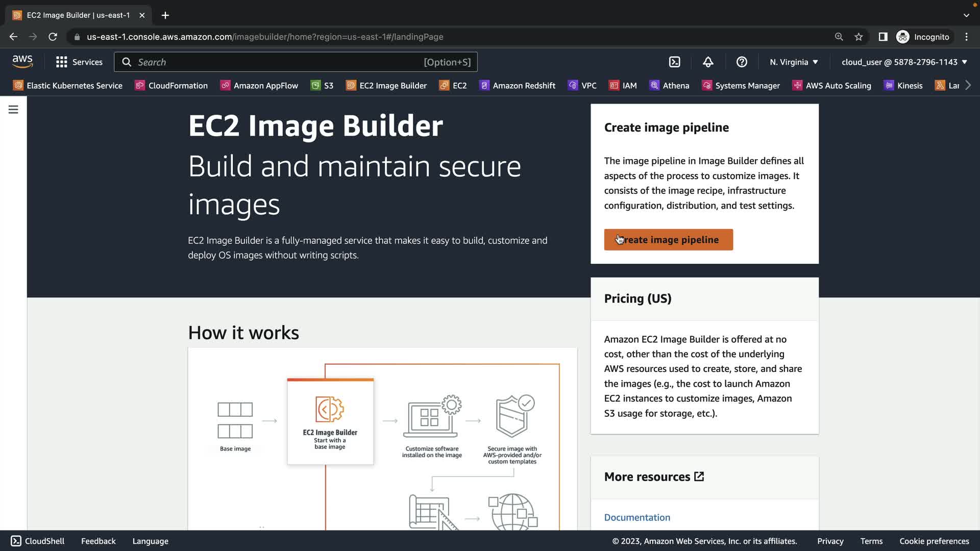The width and height of the screenshot is (980, 551).
Task: Open Cookie preferences in footer
Action: [934, 541]
